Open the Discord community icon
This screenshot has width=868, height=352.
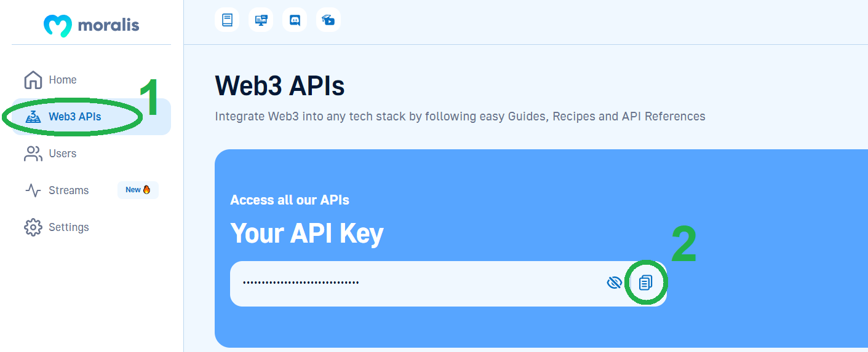tap(295, 20)
